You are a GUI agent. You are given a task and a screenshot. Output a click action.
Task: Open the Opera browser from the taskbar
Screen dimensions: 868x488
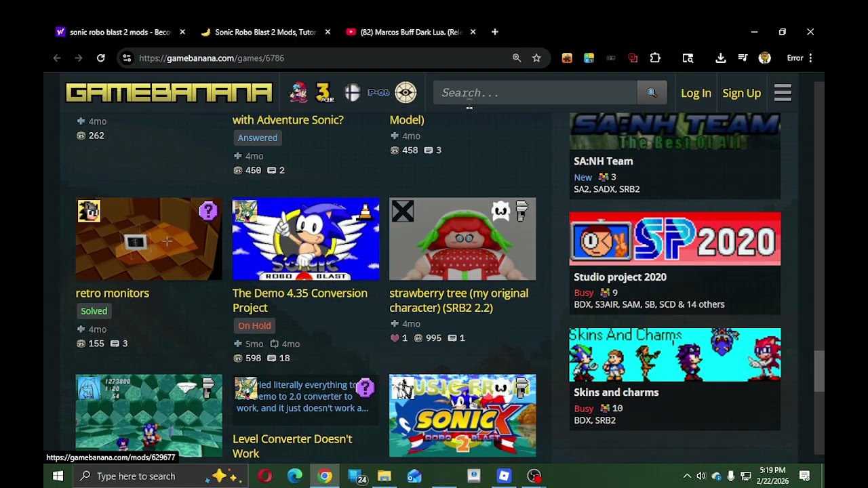(265, 476)
